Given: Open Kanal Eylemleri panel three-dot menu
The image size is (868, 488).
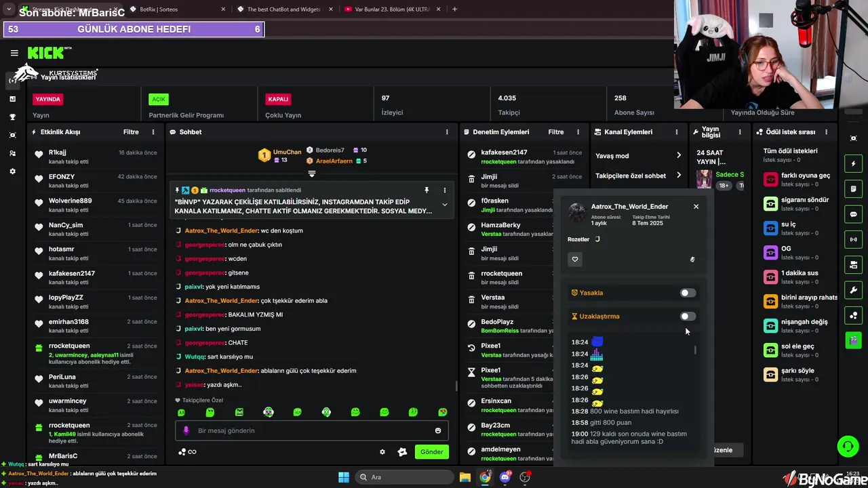Looking at the screenshot, I should tap(676, 132).
